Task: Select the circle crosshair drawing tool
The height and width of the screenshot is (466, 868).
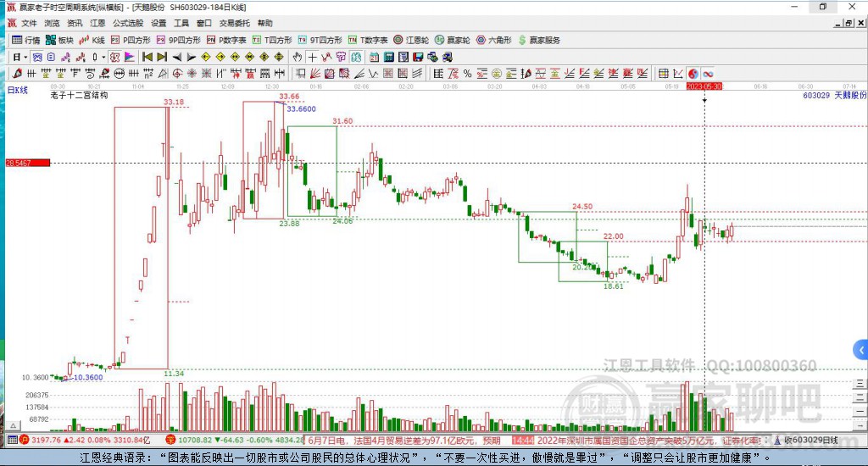Action: click(177, 73)
